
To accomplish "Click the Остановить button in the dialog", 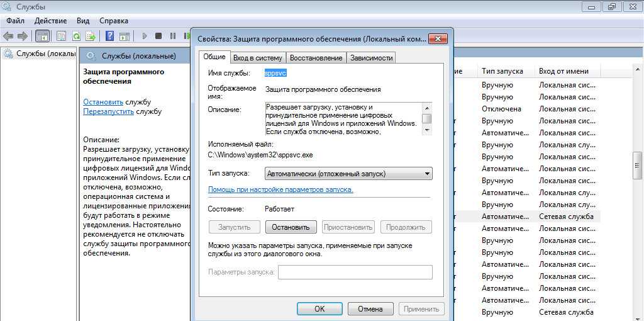I will pos(291,227).
